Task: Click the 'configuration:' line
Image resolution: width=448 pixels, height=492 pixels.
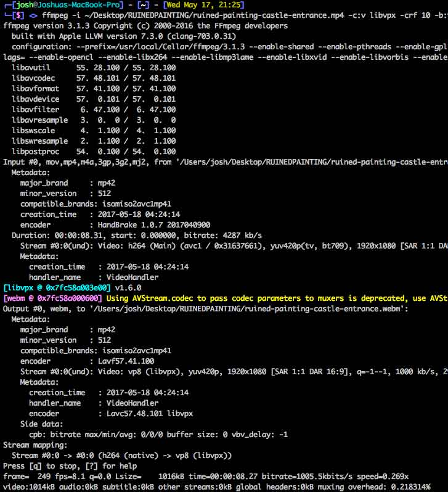Action: (x=230, y=47)
